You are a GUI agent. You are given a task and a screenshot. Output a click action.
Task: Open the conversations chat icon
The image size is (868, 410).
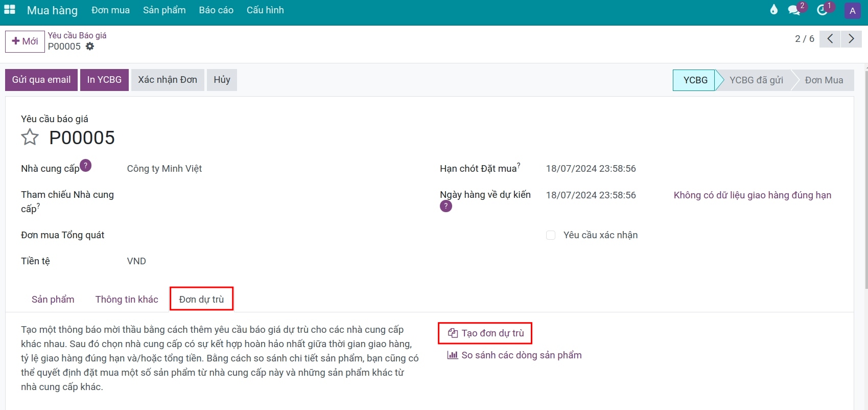(794, 10)
